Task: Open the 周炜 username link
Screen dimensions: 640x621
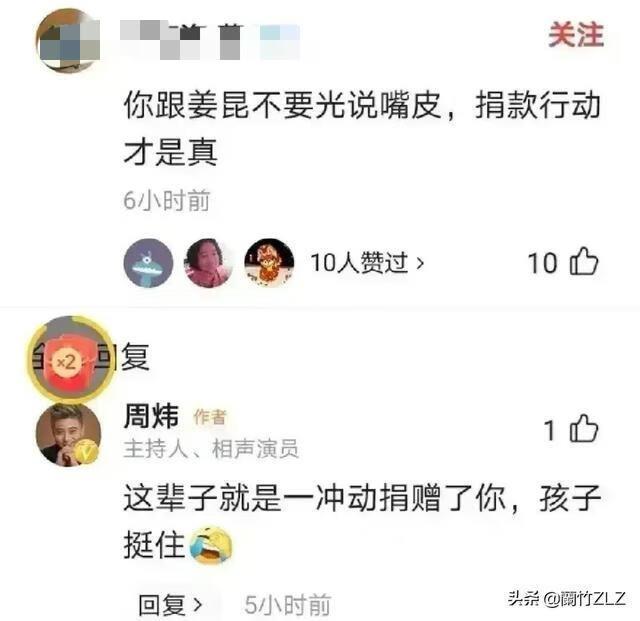Action: click(x=151, y=416)
